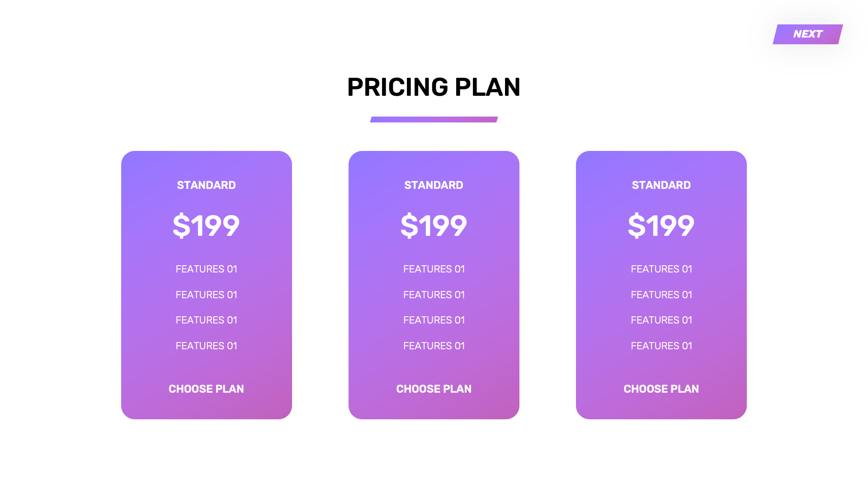The image size is (868, 488).
Task: Click the gradient underline bar below the heading
Action: coord(434,120)
